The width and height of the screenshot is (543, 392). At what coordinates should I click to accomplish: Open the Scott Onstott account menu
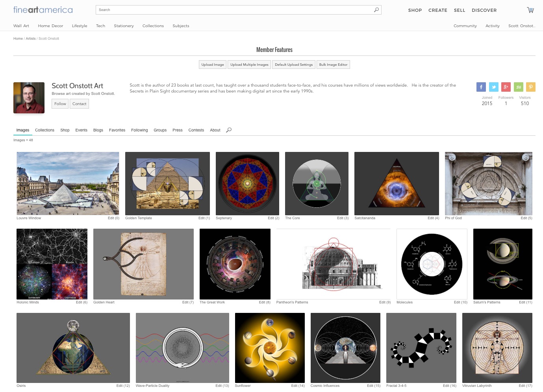[522, 26]
